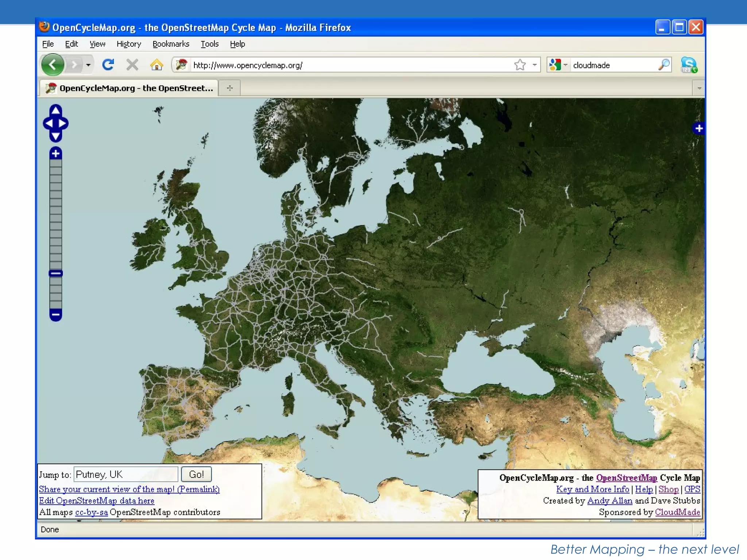The image size is (747, 560).
Task: Click the Skype toolbar extension icon
Action: pyautogui.click(x=689, y=65)
